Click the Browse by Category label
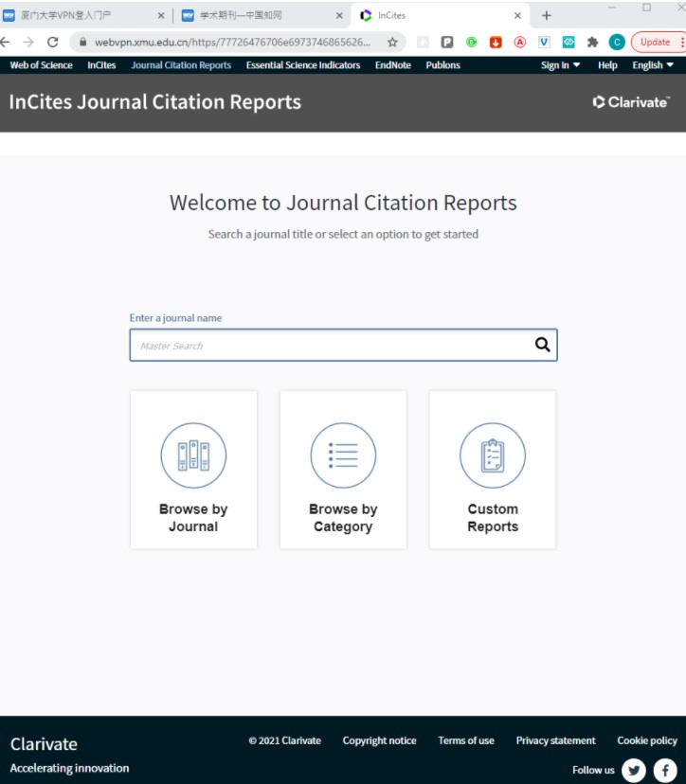 (343, 518)
